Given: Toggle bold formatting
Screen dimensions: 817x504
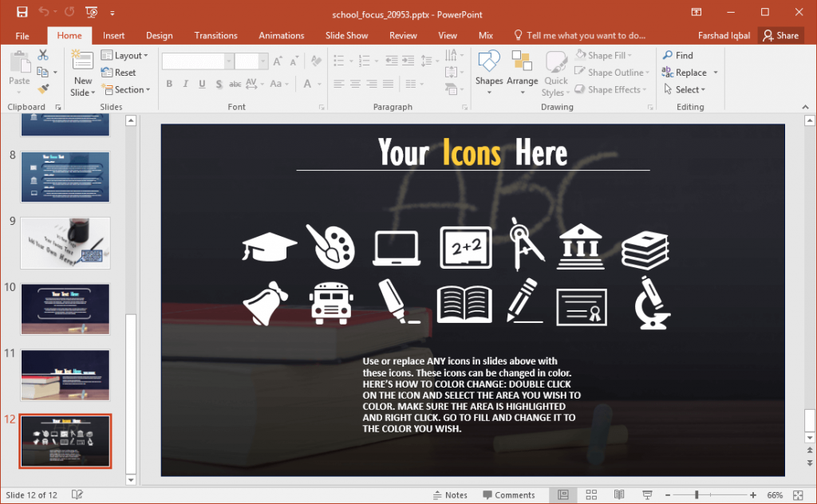Looking at the screenshot, I should tap(168, 83).
